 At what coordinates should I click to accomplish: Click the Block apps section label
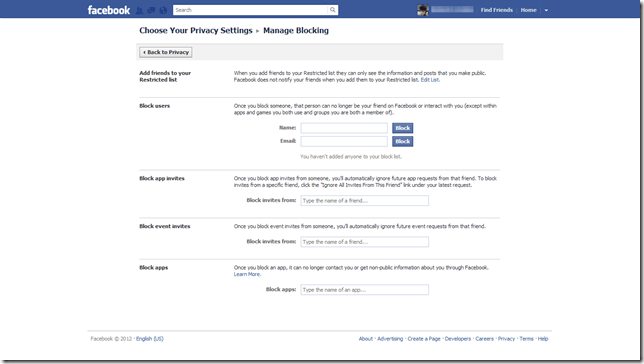click(154, 267)
